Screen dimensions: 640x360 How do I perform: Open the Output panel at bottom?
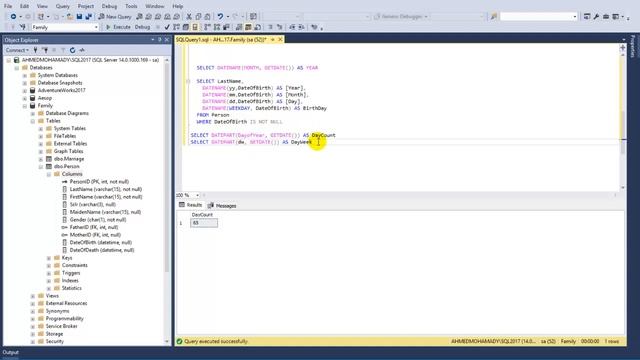point(11,352)
